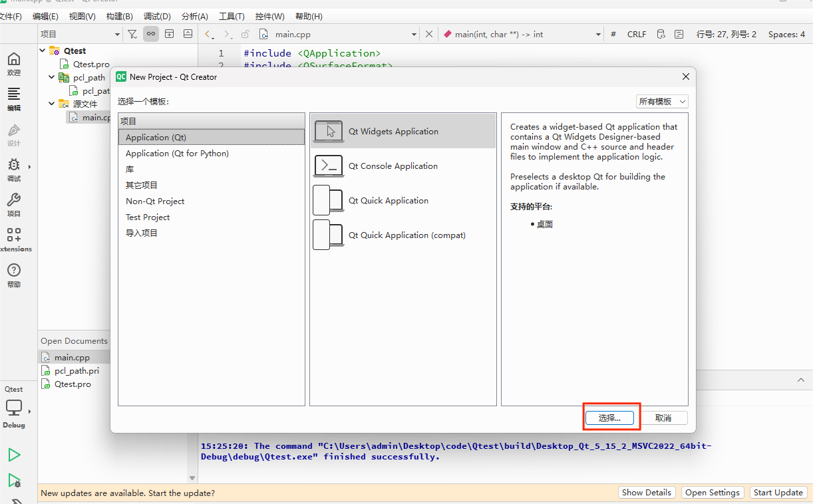Select Qt Quick Application (compat) template
Viewport: 813px width, 504px height.
coord(403,235)
